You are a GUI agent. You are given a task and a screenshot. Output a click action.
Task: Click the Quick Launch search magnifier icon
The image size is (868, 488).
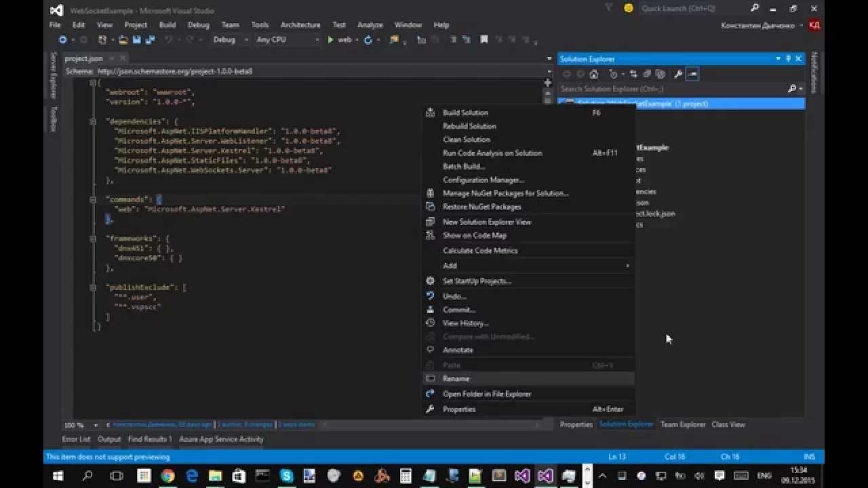point(755,8)
